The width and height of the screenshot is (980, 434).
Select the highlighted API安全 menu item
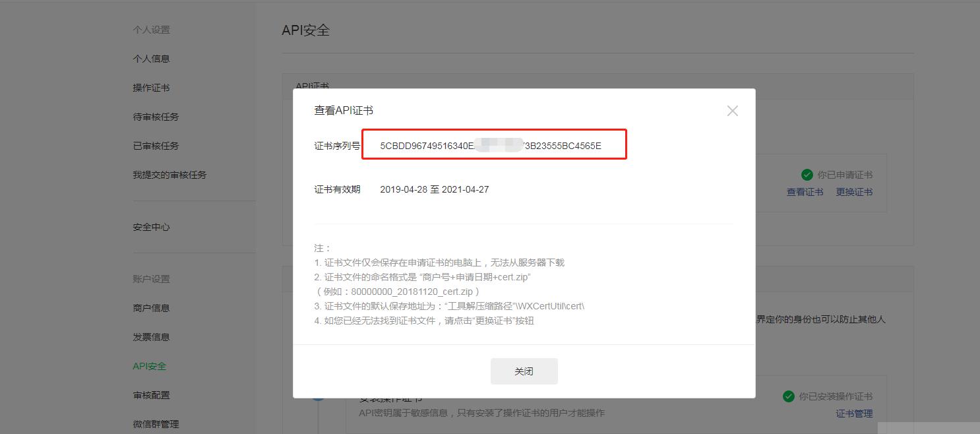click(x=149, y=365)
